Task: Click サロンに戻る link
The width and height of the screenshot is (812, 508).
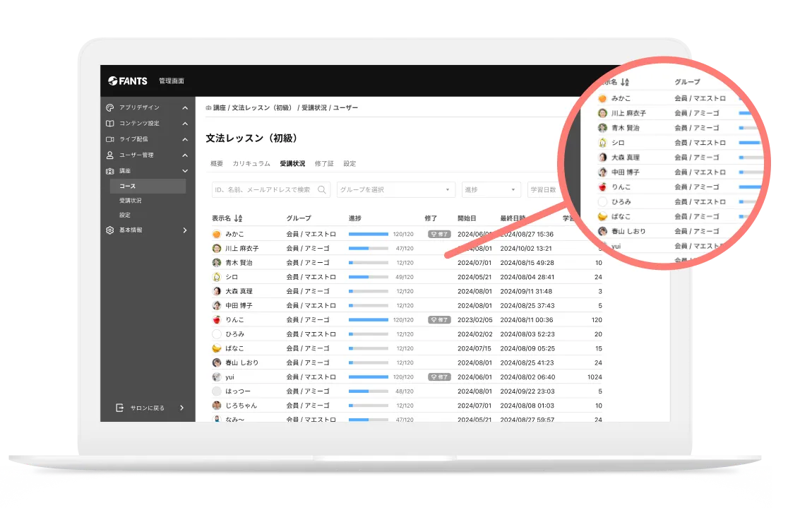Action: (147, 408)
